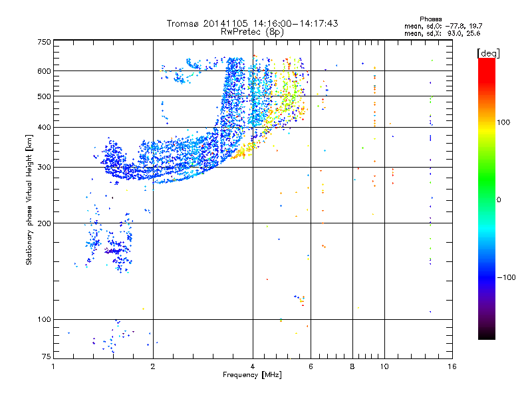The width and height of the screenshot is (532, 399).
Task: Click y-axis tick label '750'
Action: (44, 42)
